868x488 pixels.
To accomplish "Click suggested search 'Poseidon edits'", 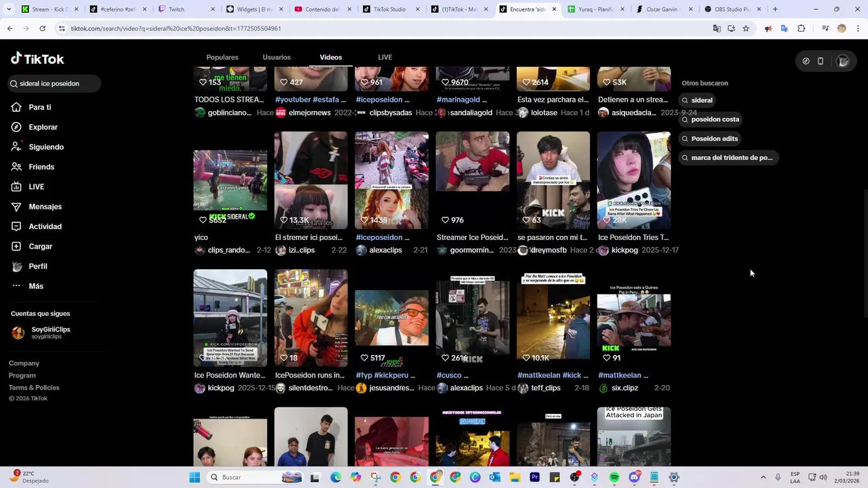I will point(710,138).
